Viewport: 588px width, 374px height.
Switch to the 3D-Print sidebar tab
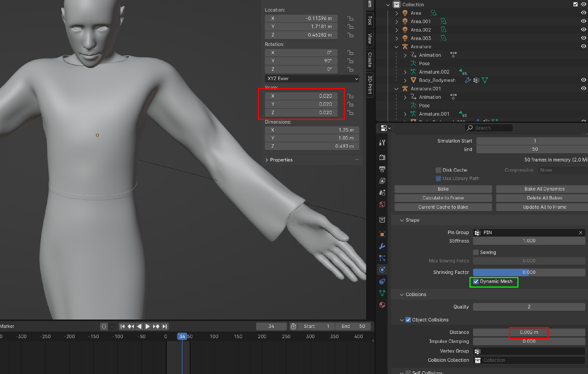coord(370,84)
